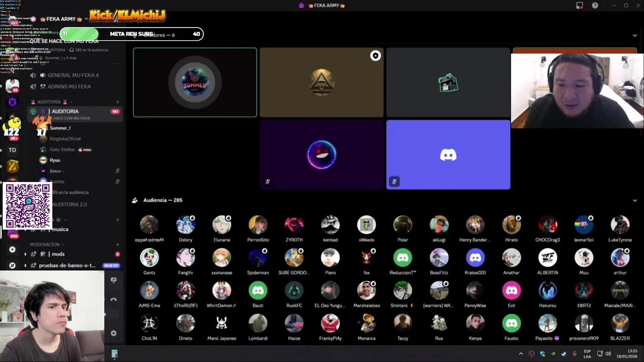Expand the mods channel threads arrow
Viewport: 644px width, 362px height.
pos(25,254)
